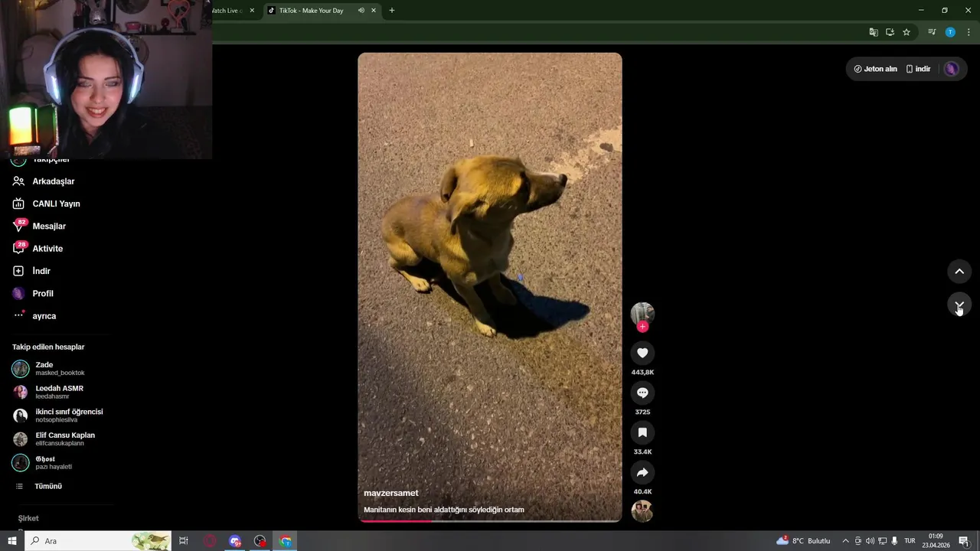Open followed account ikinci sınıf öğrencisi
This screenshot has height=551, width=980.
[x=57, y=416]
